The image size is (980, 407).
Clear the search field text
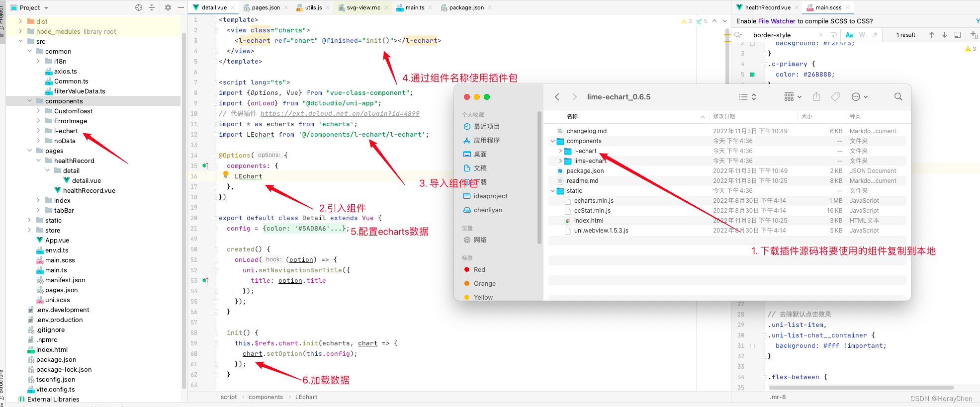(x=821, y=35)
